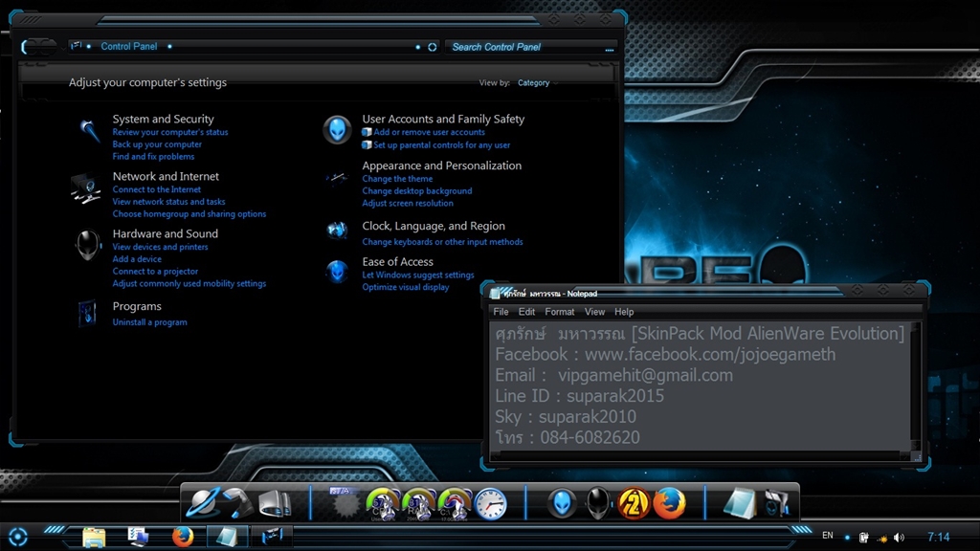The width and height of the screenshot is (980, 551).
Task: Open the RAM gauge gadget in dock
Action: pyautogui.click(x=418, y=504)
